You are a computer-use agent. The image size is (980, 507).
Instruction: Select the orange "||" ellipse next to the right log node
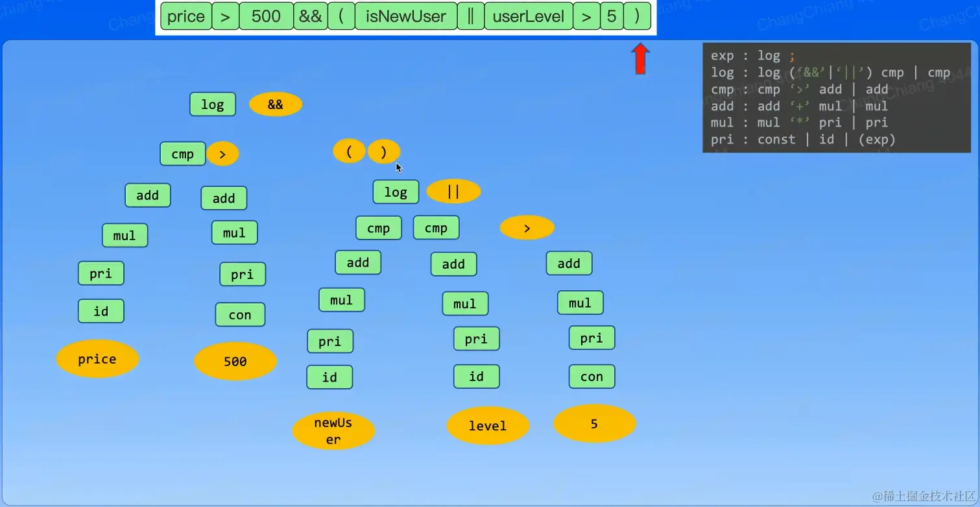[453, 191]
